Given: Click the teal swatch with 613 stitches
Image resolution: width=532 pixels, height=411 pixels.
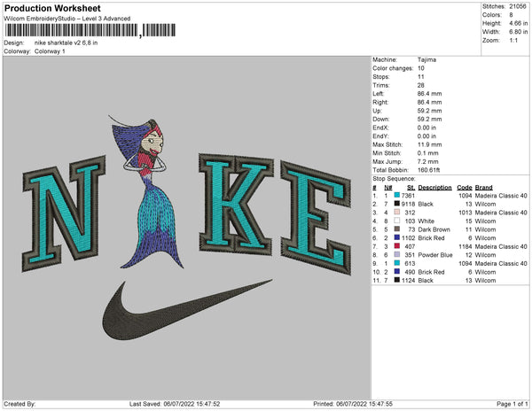Looking at the screenshot, I should click(x=397, y=263).
